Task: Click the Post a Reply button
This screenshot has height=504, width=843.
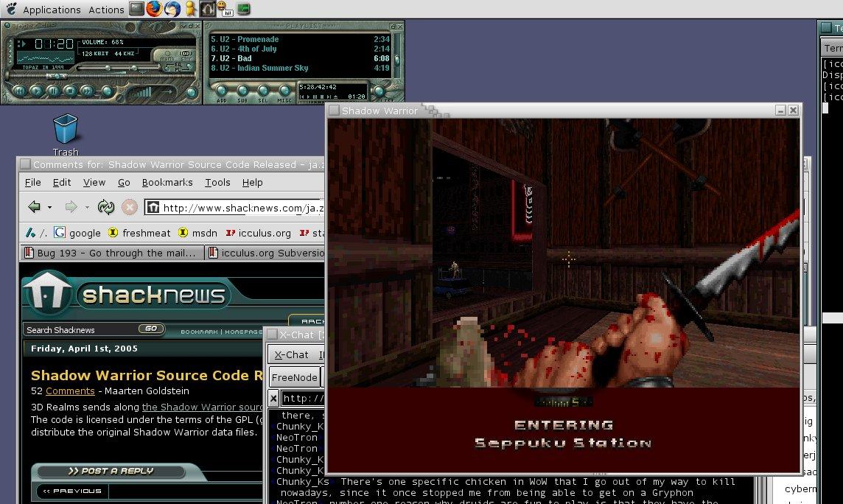Action: click(x=111, y=471)
